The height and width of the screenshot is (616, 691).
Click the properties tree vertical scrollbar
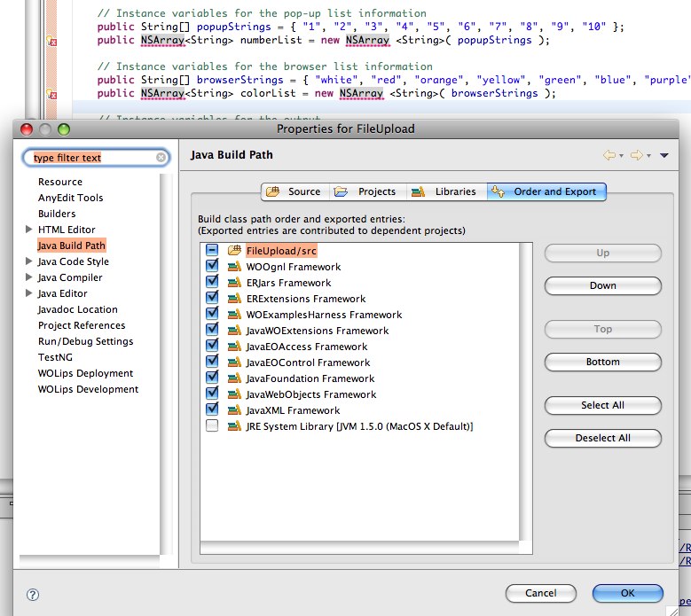(x=166, y=364)
